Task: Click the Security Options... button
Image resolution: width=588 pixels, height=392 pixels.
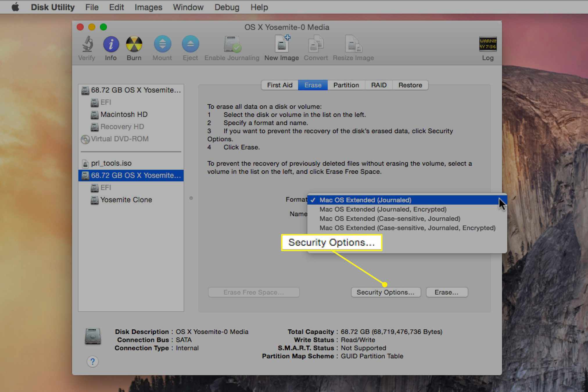Action: [x=386, y=292]
